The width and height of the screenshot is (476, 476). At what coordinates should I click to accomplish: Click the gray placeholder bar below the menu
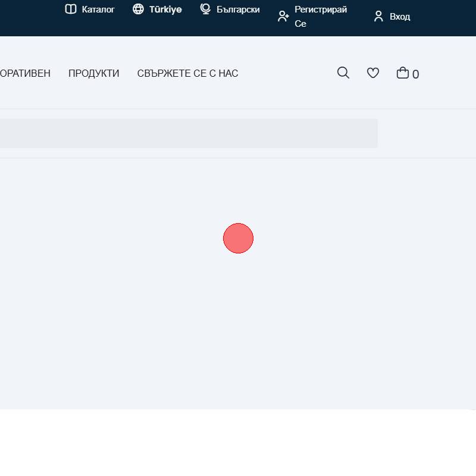click(x=188, y=133)
